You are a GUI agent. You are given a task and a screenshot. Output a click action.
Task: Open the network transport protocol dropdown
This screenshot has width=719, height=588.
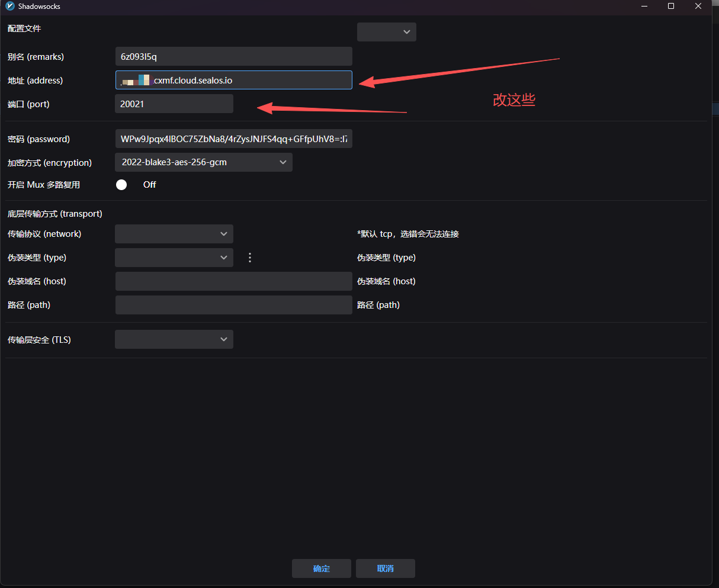(174, 234)
